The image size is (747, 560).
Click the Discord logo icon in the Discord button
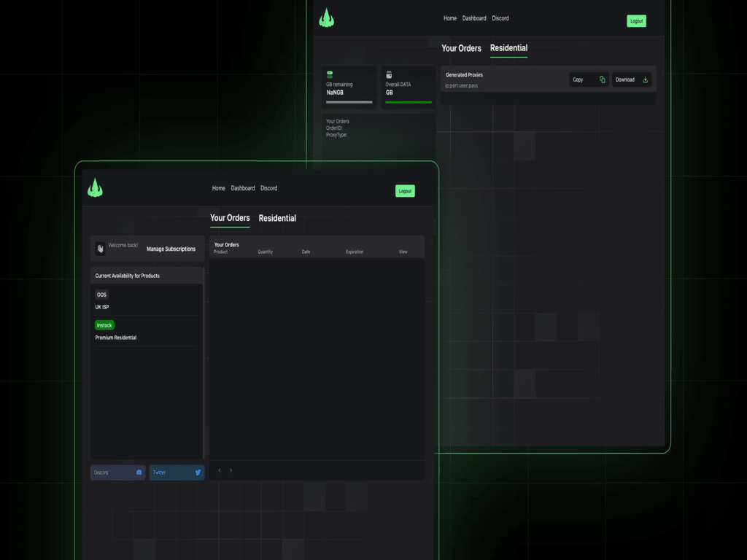[139, 472]
